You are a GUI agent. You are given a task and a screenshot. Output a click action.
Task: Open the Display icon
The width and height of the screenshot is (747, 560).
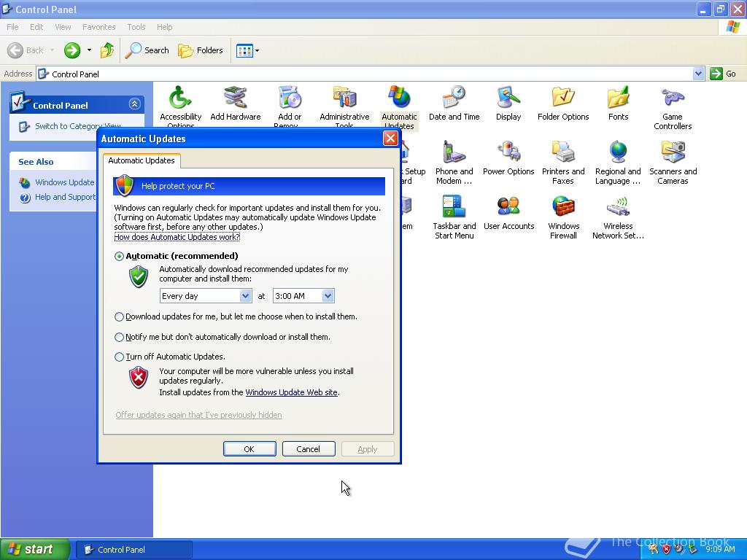pyautogui.click(x=508, y=104)
